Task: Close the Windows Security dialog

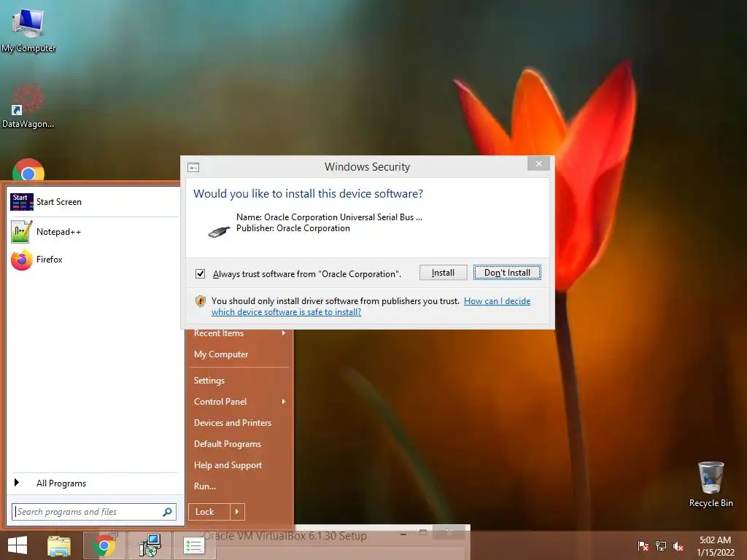Action: point(539,163)
